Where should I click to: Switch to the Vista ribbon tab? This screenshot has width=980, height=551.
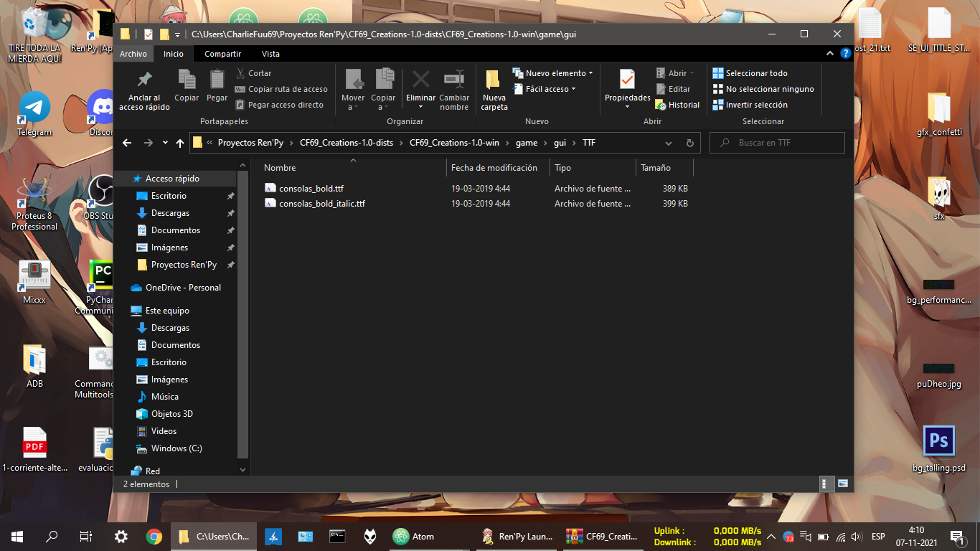click(270, 54)
